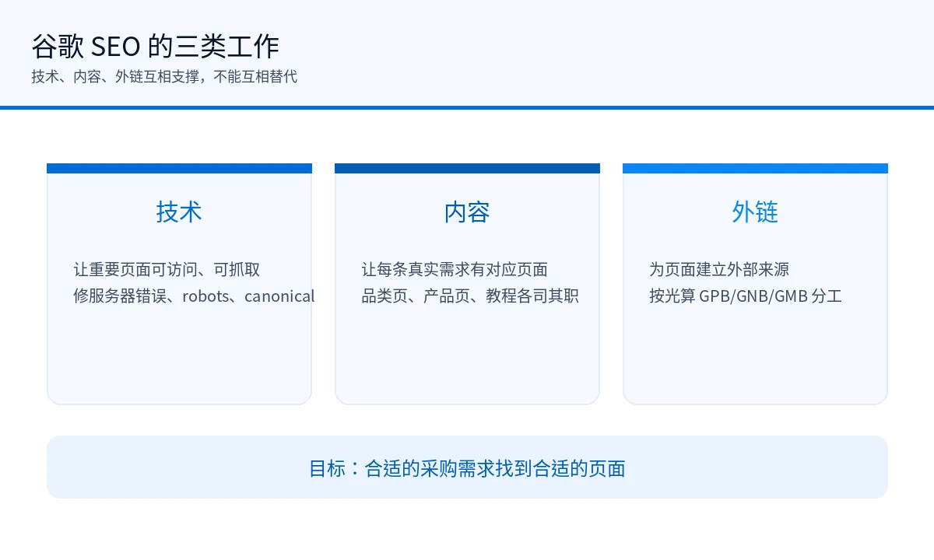
Task: Select the line 修服务器错误、robots、canonical
Action: 194,296
